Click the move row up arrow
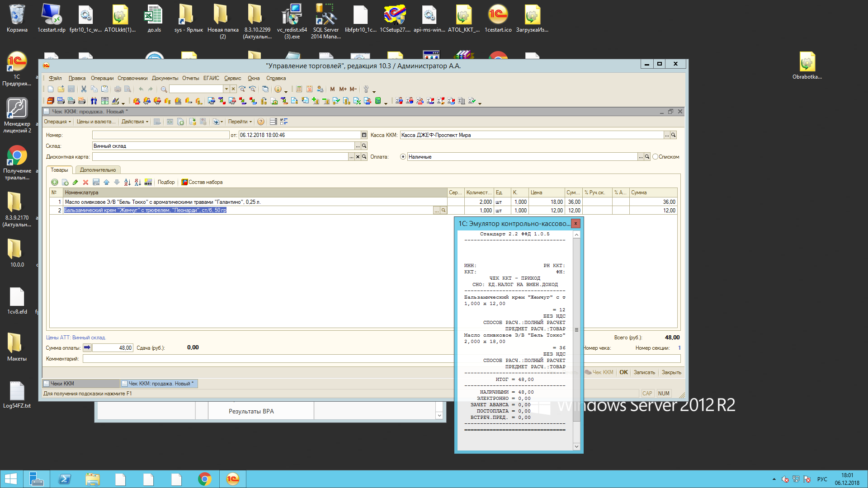This screenshot has height=488, width=868. 106,182
